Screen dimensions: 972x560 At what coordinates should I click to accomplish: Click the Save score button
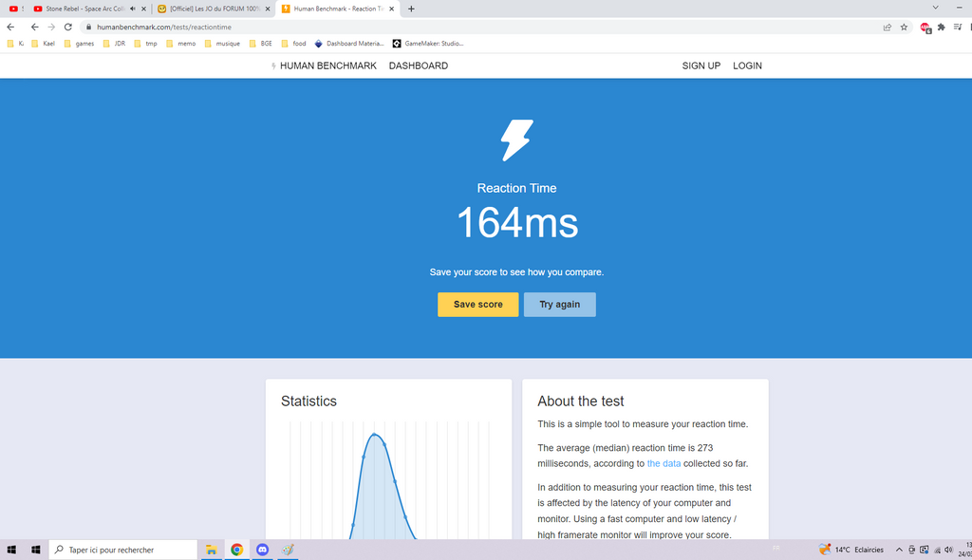pyautogui.click(x=477, y=305)
